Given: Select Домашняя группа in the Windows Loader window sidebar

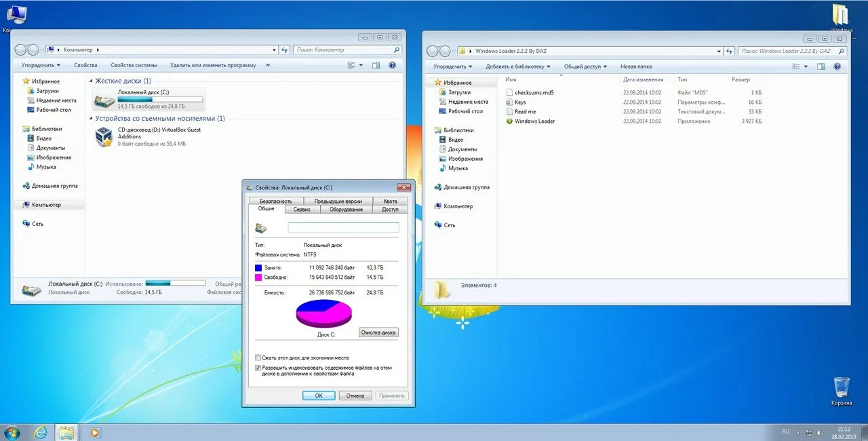Looking at the screenshot, I should point(467,187).
